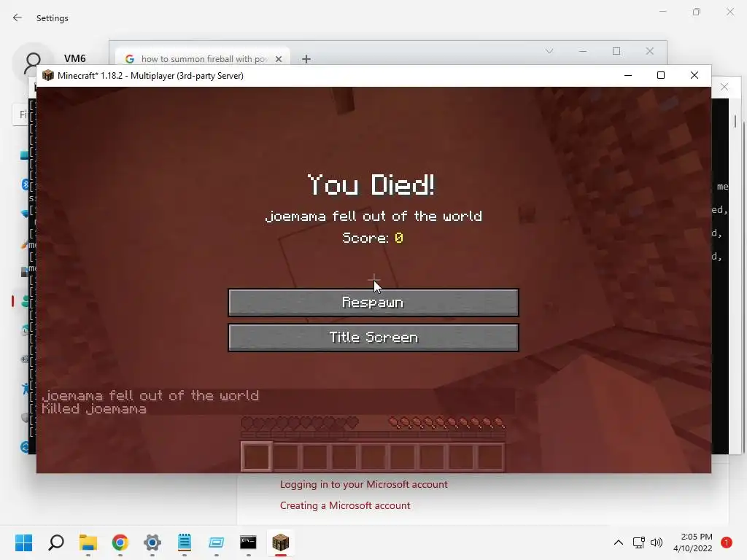Click chat message 'Killed joemama'
The width and height of the screenshot is (747, 560).
click(94, 408)
